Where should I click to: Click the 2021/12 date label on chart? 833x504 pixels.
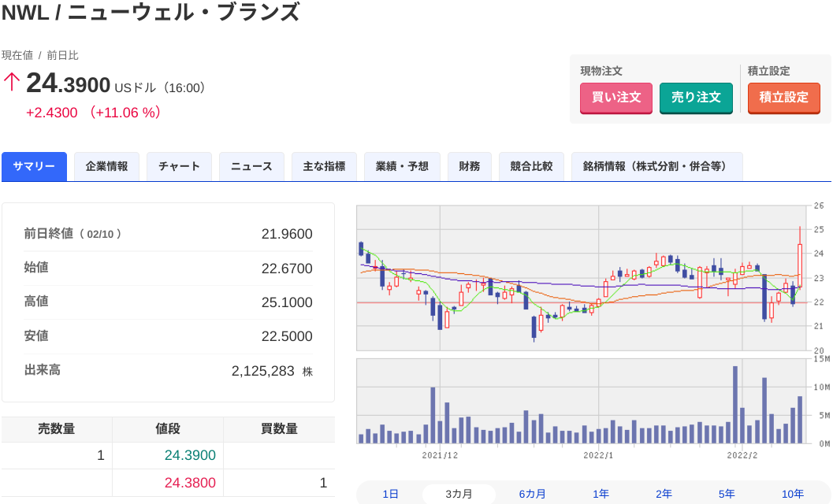(440, 456)
